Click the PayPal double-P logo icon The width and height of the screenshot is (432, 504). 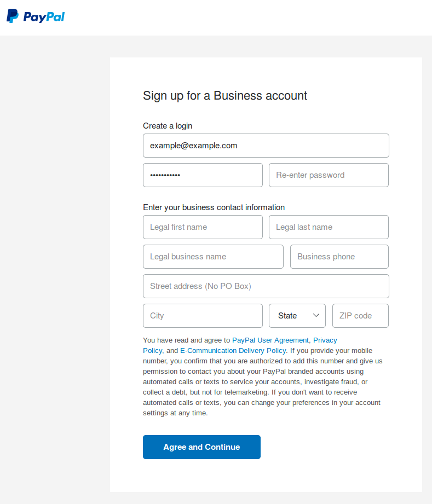[x=12, y=16]
